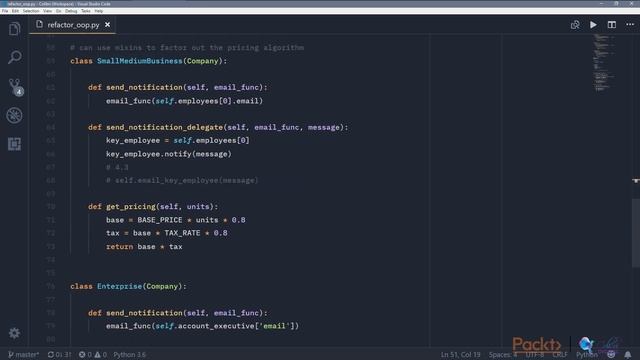Open the Search sidebar panel
This screenshot has width=640, height=360.
[14, 57]
